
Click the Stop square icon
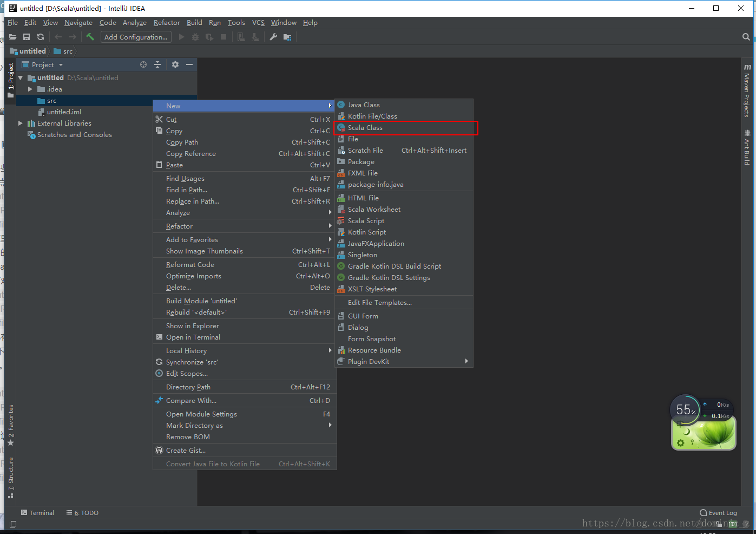coord(223,37)
